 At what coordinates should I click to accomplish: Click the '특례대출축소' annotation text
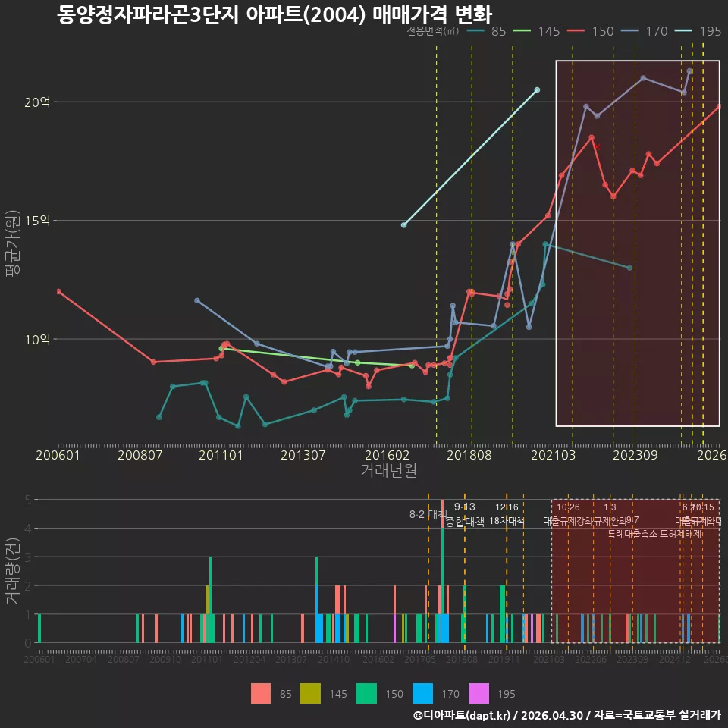click(632, 534)
